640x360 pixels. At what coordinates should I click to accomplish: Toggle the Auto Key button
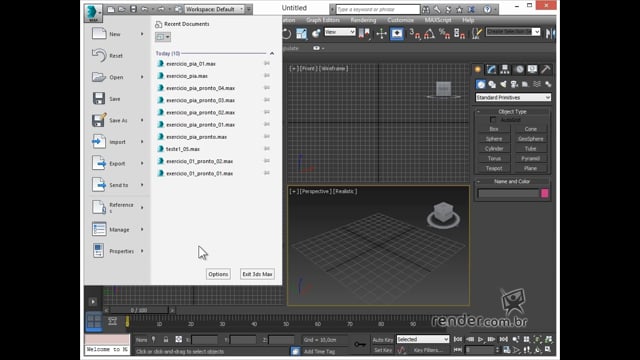point(382,340)
